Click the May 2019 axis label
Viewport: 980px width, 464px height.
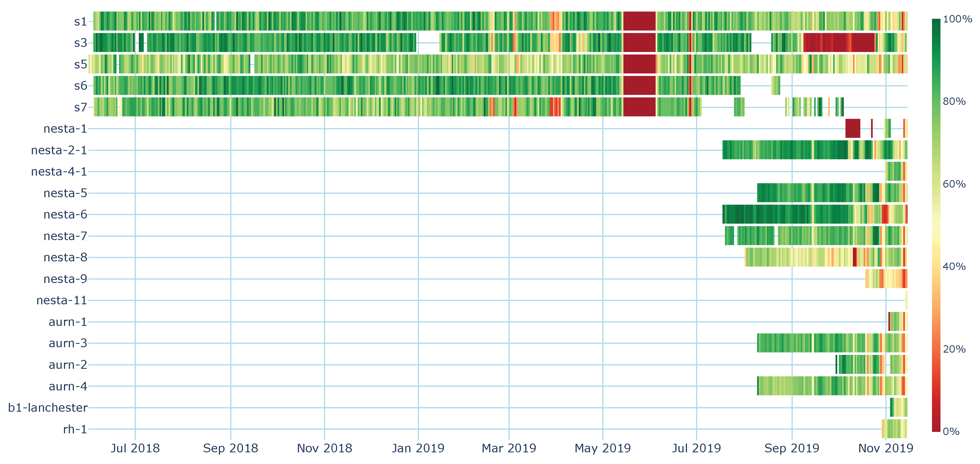[603, 448]
